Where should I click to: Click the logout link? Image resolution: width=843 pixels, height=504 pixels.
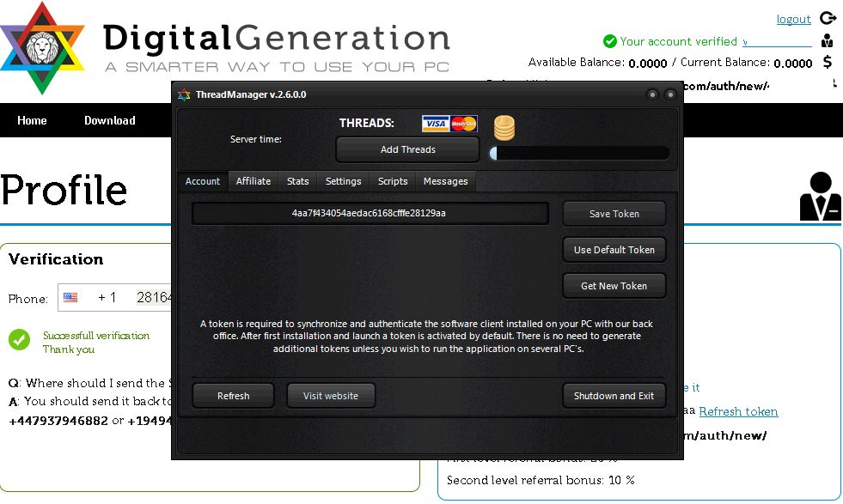(793, 20)
